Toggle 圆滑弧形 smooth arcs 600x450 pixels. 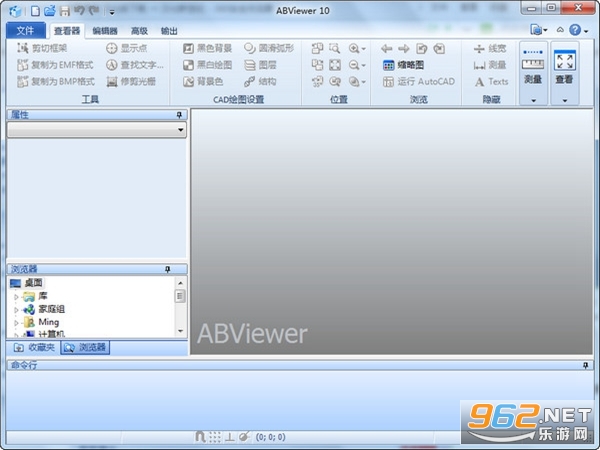[269, 48]
